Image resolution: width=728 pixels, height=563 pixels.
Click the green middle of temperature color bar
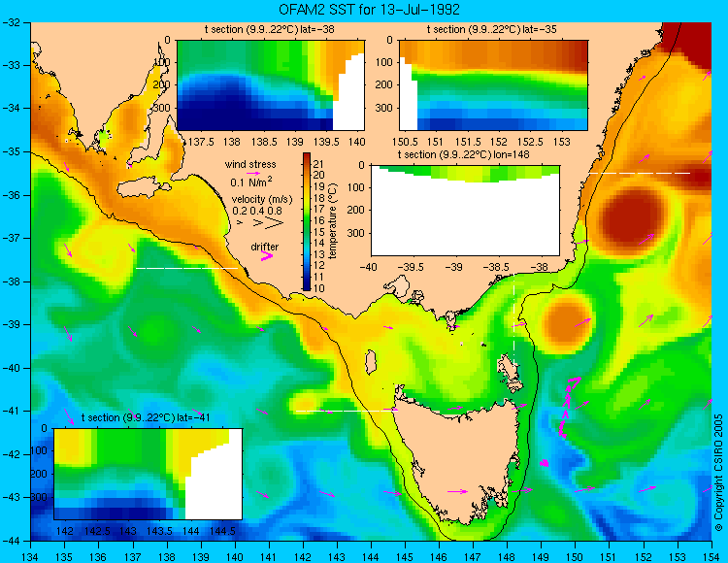pos(307,222)
